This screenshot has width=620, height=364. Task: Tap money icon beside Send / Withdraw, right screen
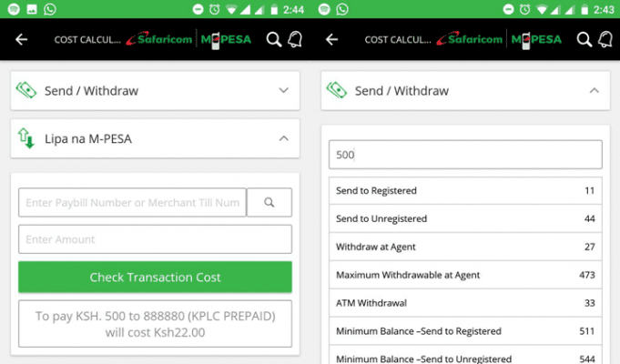pyautogui.click(x=337, y=90)
